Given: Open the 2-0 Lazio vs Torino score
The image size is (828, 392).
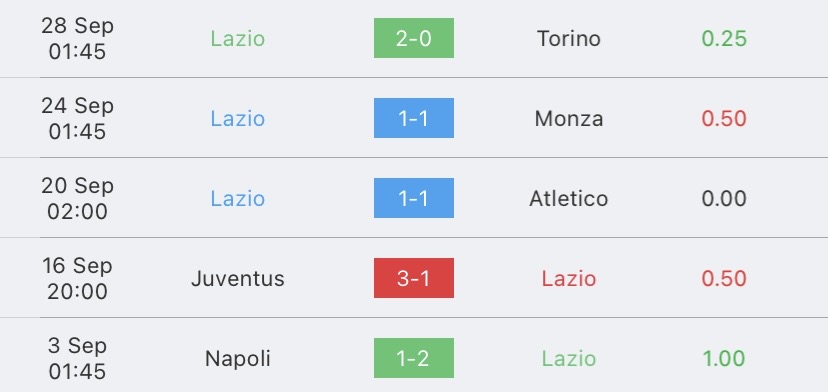Looking at the screenshot, I should tap(413, 38).
